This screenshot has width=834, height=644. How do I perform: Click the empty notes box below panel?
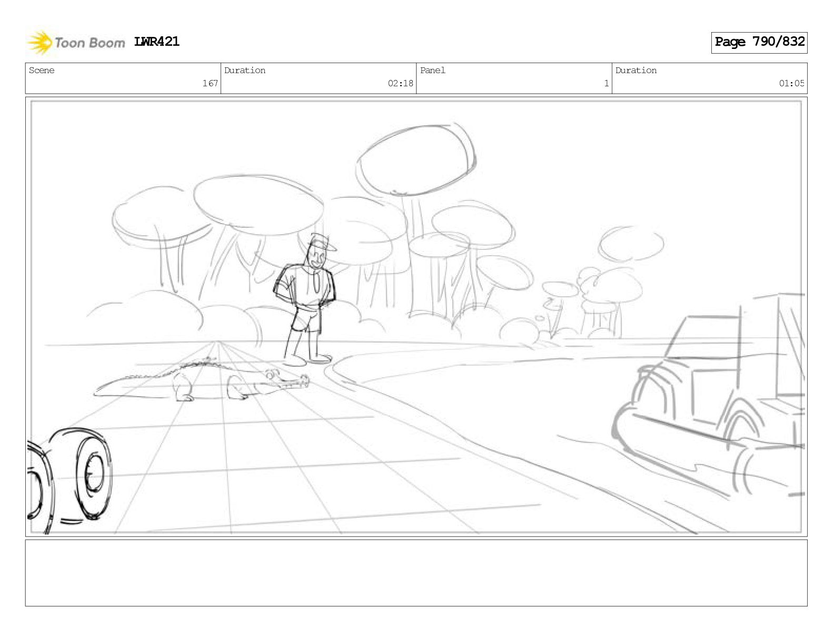pyautogui.click(x=416, y=573)
